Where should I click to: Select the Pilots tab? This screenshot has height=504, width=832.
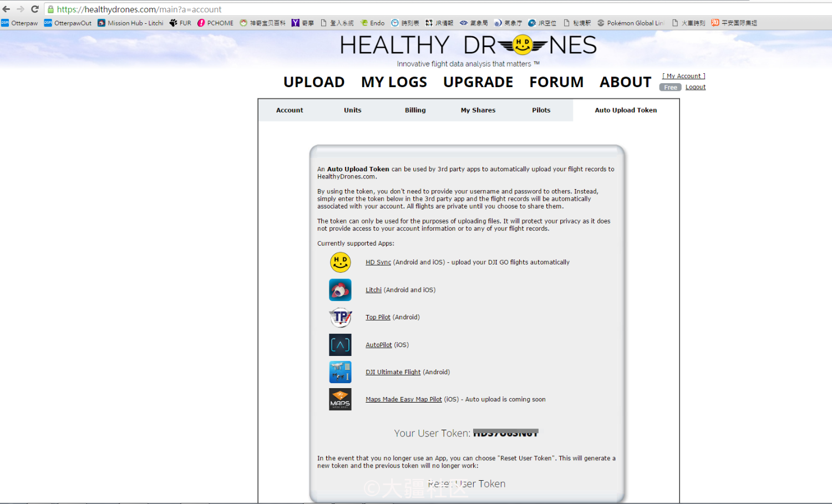click(541, 110)
